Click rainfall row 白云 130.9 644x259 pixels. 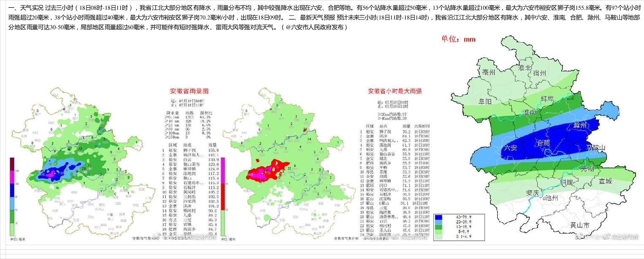click(190, 160)
